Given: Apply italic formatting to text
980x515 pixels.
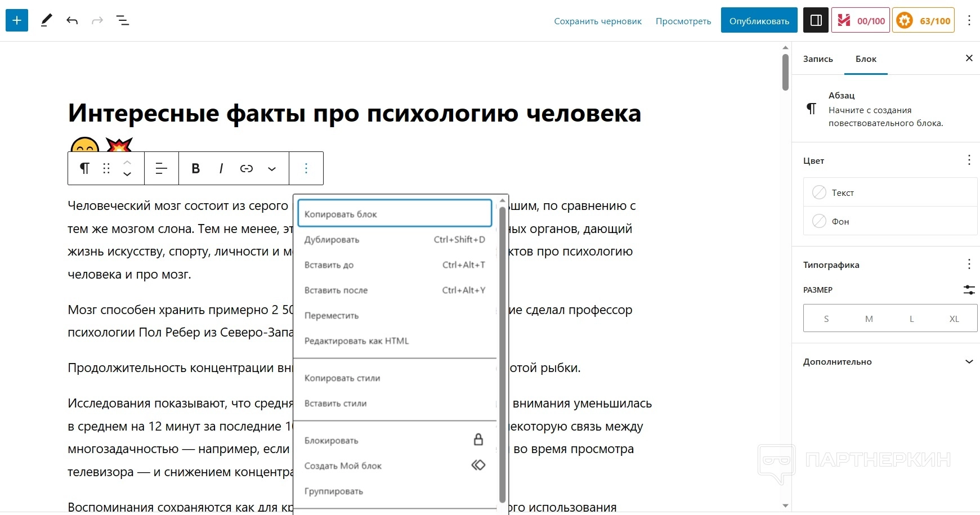Looking at the screenshot, I should pos(221,168).
